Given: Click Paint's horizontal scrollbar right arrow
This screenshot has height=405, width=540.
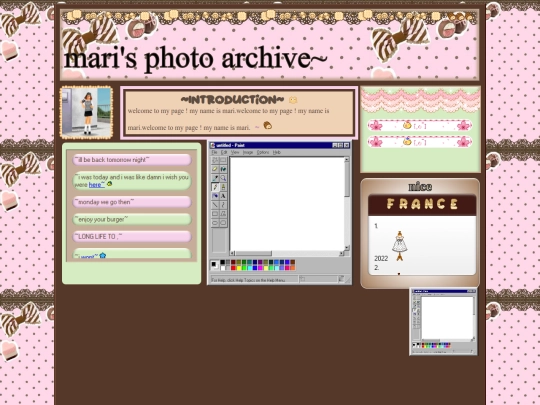Looking at the screenshot, I should (x=341, y=253).
